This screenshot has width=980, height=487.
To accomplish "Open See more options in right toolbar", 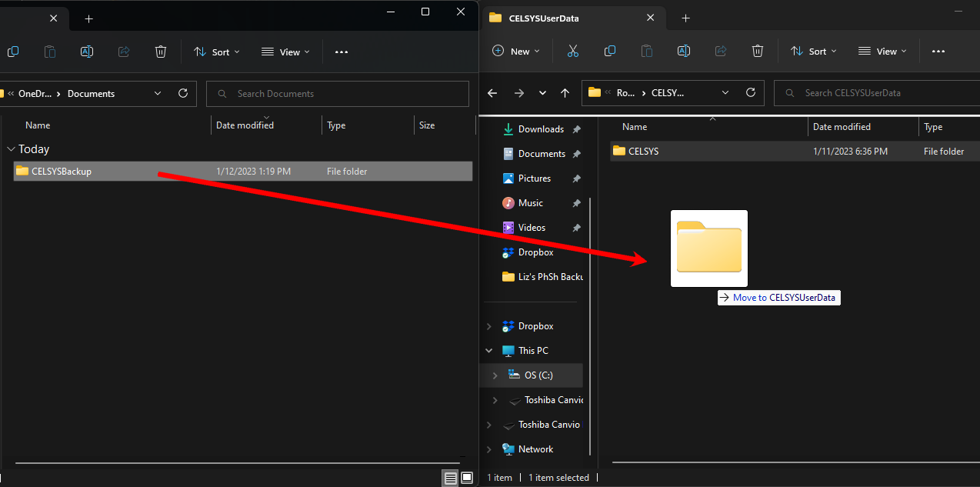I will (938, 51).
